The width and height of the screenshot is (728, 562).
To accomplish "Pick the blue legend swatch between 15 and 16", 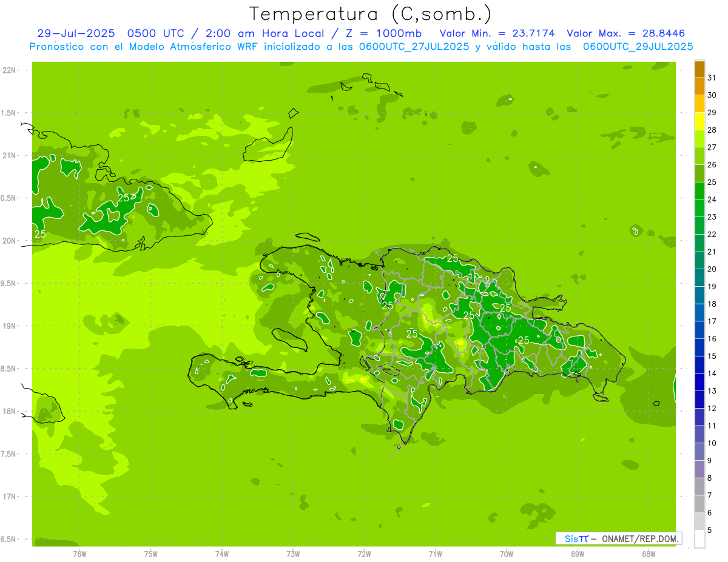I will pos(699,347).
